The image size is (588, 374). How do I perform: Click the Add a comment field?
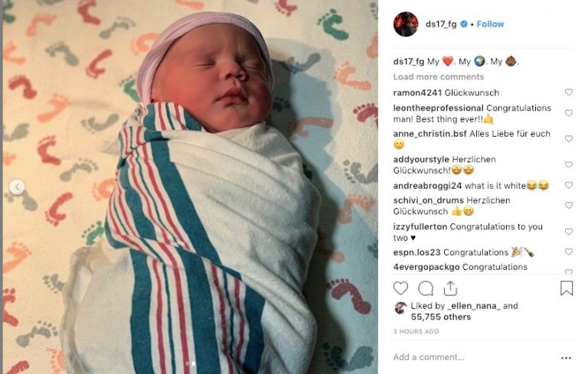click(x=472, y=357)
